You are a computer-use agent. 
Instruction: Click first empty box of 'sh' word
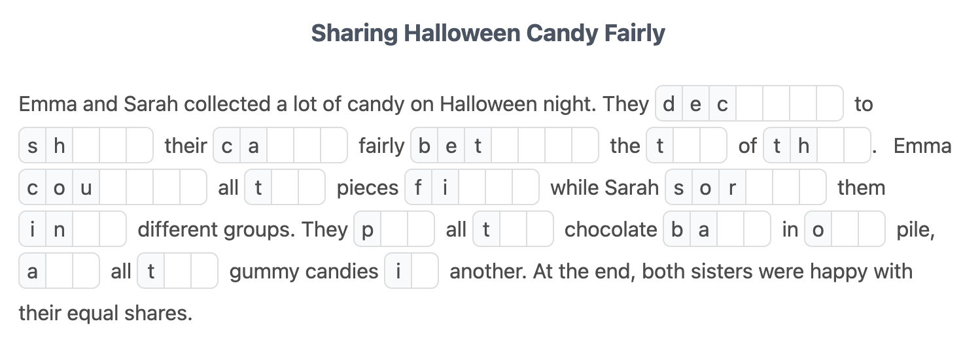click(86, 146)
